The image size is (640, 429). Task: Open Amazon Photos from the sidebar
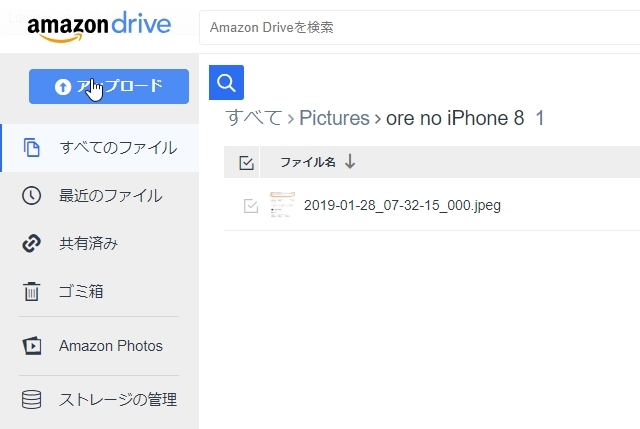tap(100, 346)
